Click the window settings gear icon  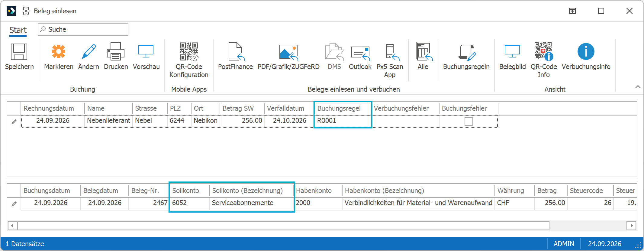[x=26, y=11]
